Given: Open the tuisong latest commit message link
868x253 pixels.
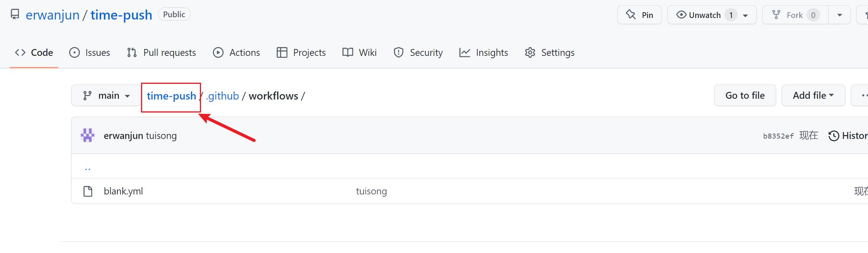Looking at the screenshot, I should [161, 135].
